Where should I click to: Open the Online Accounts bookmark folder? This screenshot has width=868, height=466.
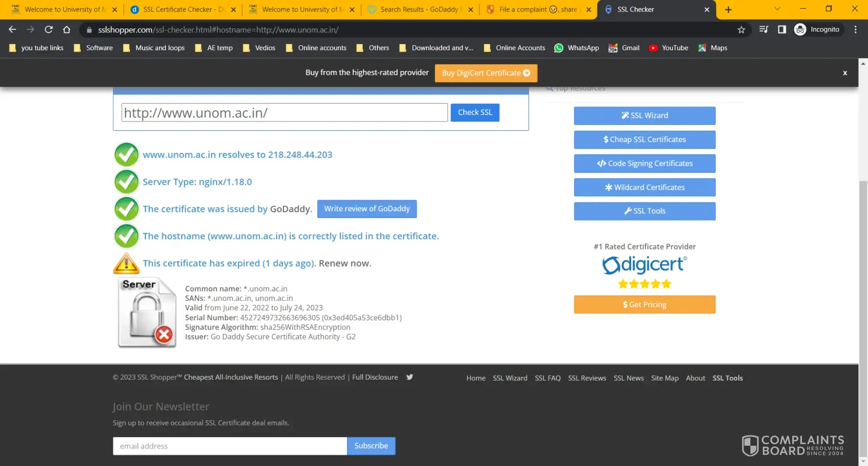point(515,48)
